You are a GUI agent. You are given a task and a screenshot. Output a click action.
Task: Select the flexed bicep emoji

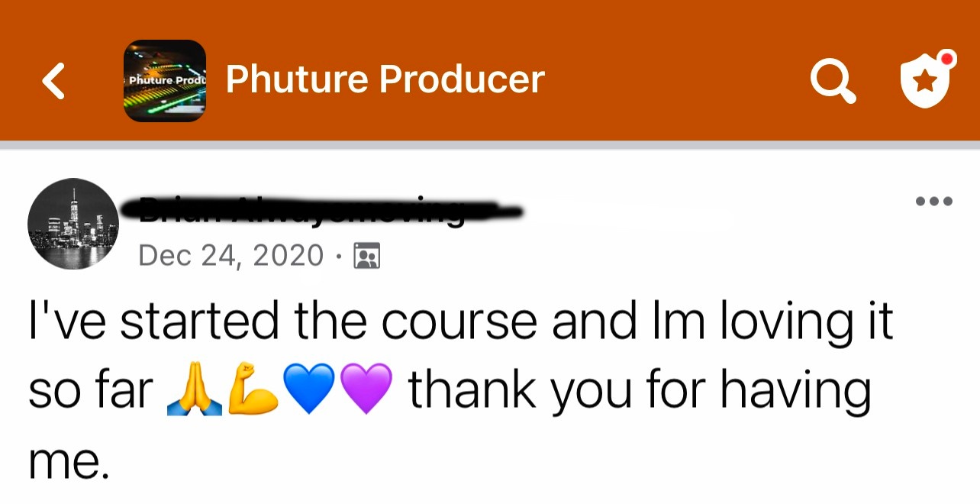pos(253,389)
